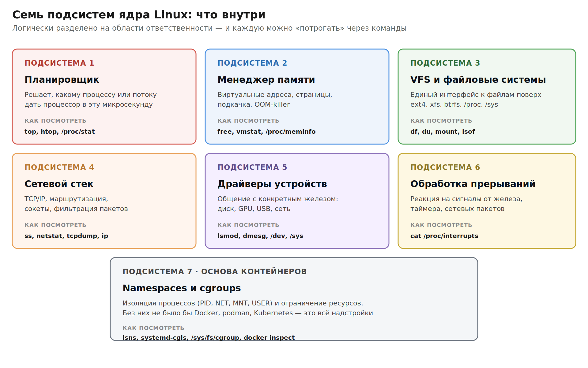Click the 'Планировщик' heading

(x=62, y=80)
